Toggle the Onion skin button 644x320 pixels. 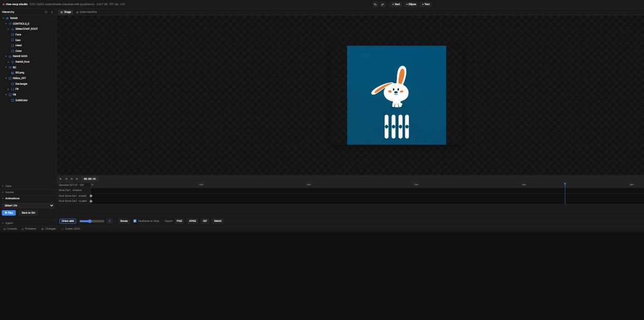[x=68, y=221]
